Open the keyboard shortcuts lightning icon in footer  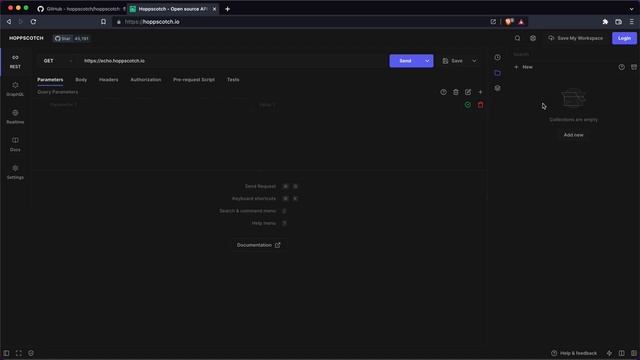609,353
